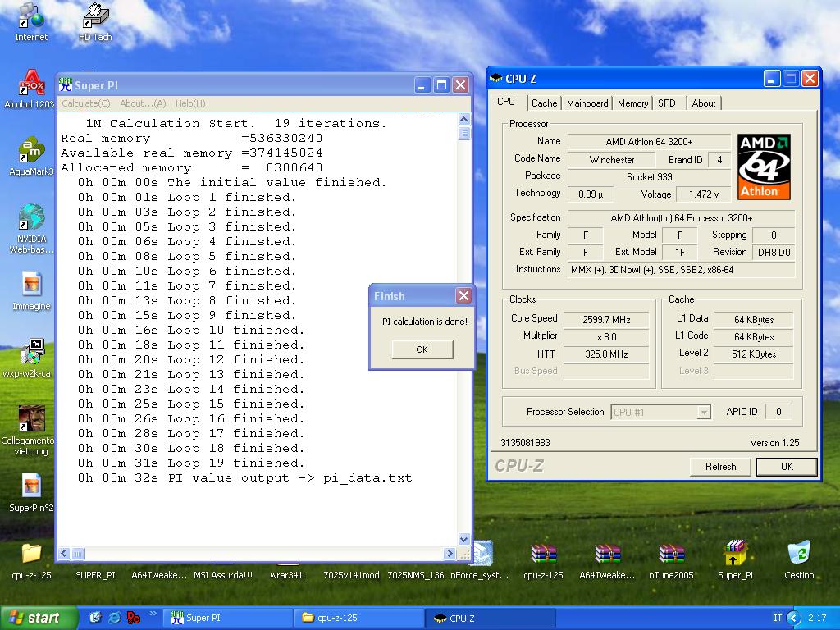Switch to Super PI via taskbar button

[228, 619]
